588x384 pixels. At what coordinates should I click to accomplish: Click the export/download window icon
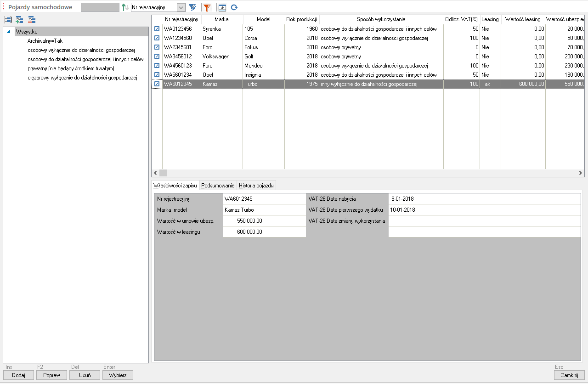pyautogui.click(x=222, y=7)
